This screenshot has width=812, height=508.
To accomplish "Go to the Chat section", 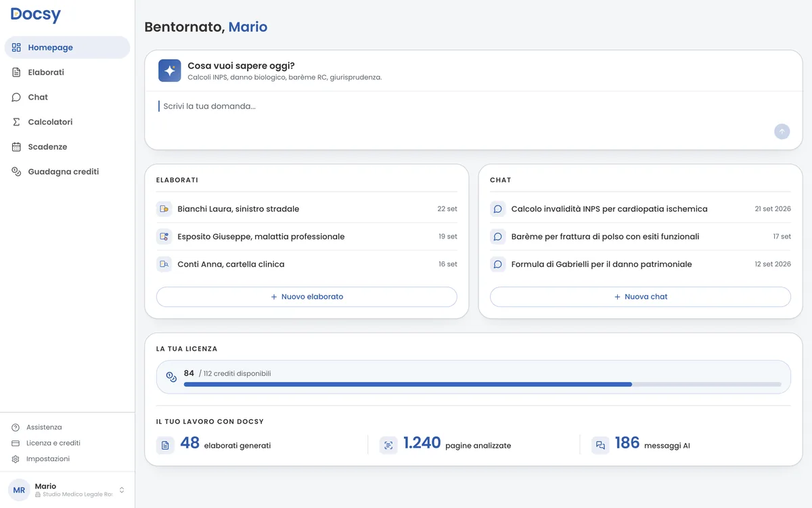I will tap(67, 98).
